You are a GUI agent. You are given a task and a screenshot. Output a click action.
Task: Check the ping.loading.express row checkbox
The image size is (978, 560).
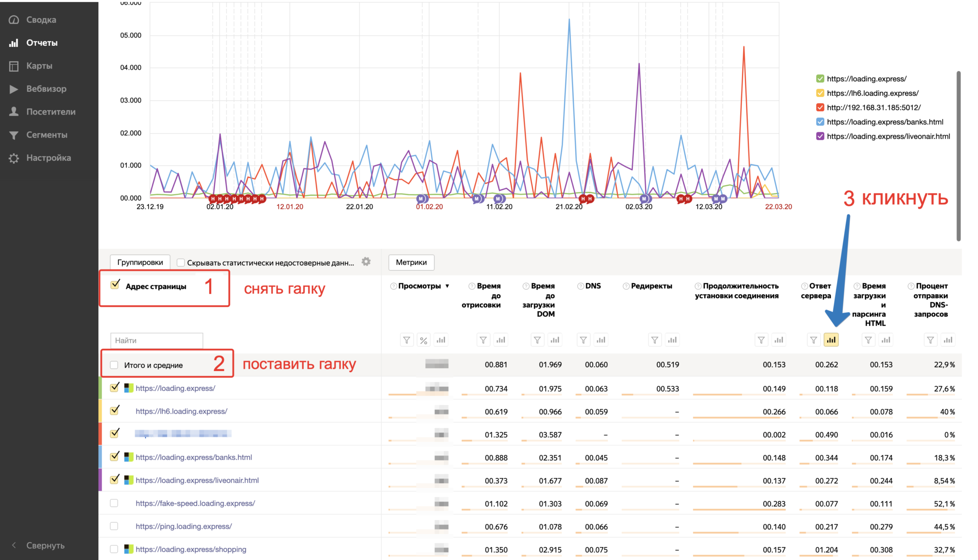pyautogui.click(x=114, y=526)
